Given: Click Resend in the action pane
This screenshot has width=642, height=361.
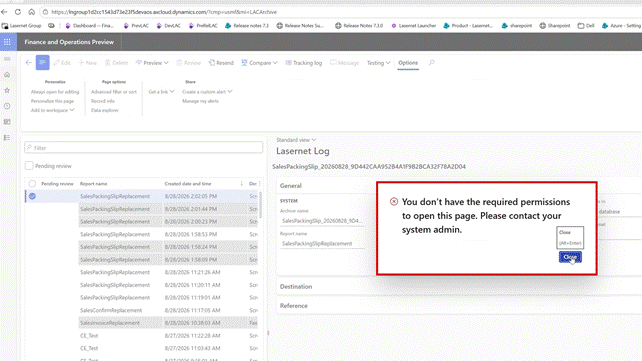Looking at the screenshot, I should 221,63.
